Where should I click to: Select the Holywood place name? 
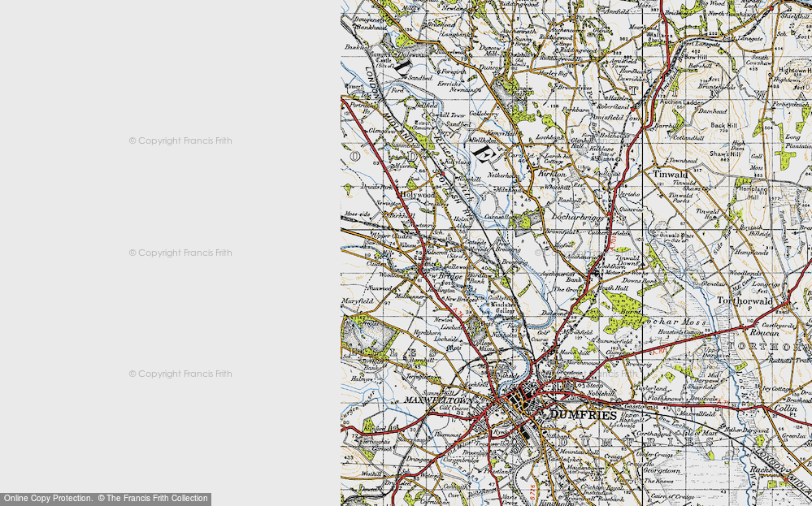416,195
